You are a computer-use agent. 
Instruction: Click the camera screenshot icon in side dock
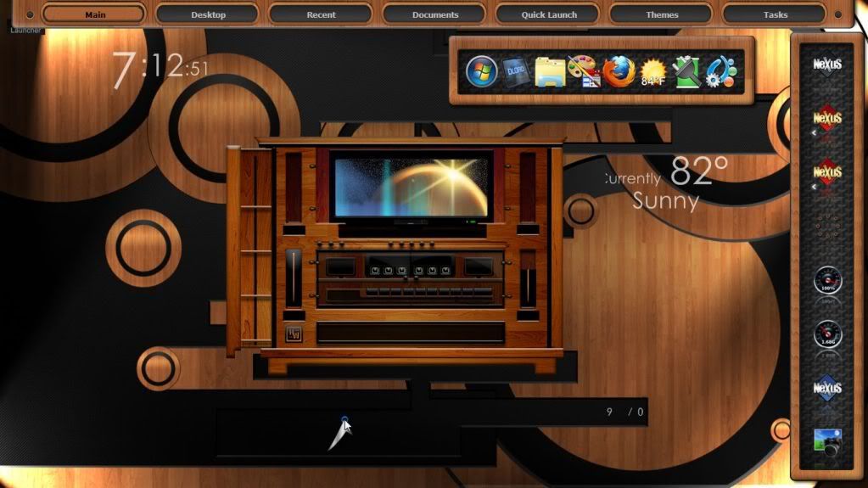[827, 441]
